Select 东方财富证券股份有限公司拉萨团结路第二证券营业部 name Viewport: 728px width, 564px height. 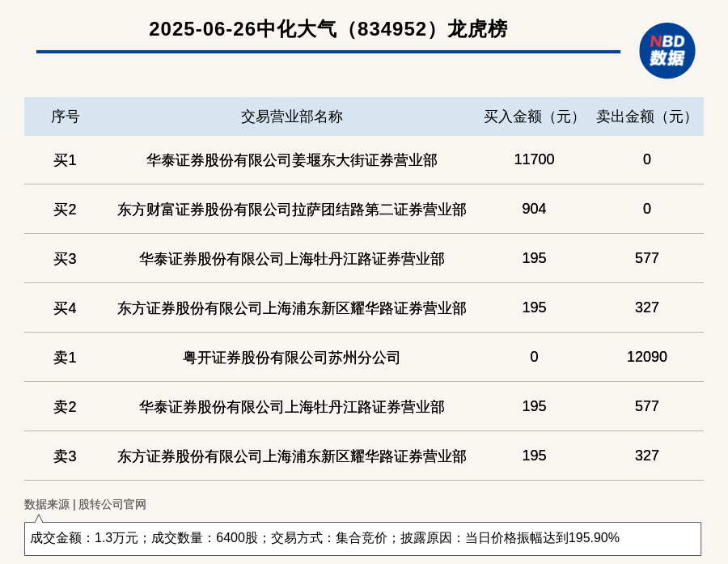[x=291, y=210]
